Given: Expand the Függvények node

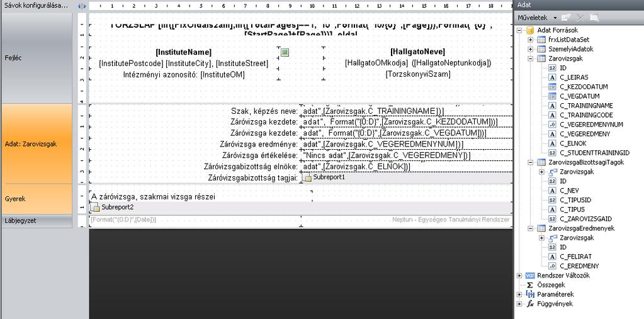Looking at the screenshot, I should pos(519,304).
